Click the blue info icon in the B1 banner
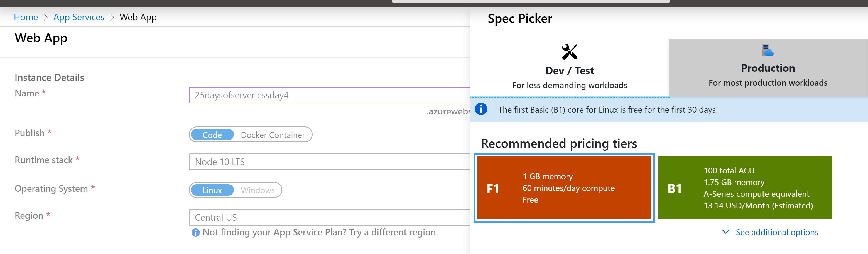This screenshot has height=254, width=868. [481, 109]
